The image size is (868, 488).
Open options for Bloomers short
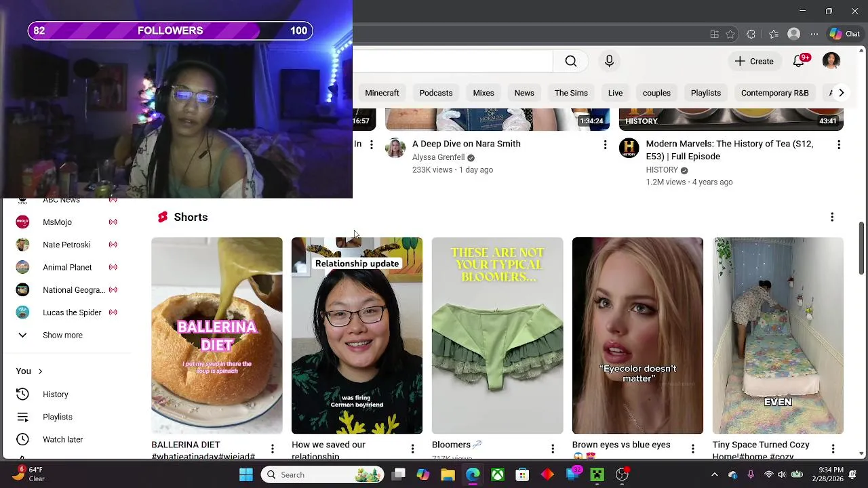click(x=553, y=449)
